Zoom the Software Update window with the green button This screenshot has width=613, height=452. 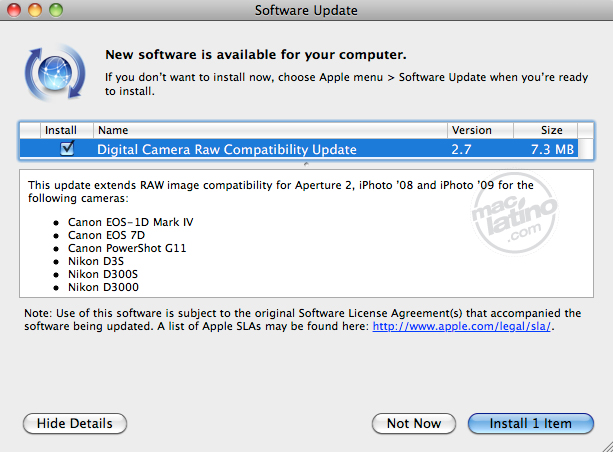56,10
